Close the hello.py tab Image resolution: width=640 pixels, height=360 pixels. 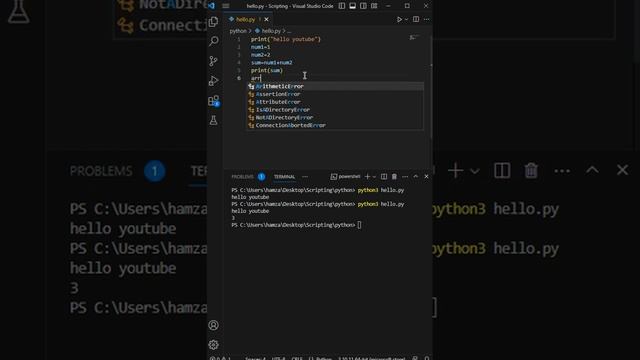click(267, 19)
